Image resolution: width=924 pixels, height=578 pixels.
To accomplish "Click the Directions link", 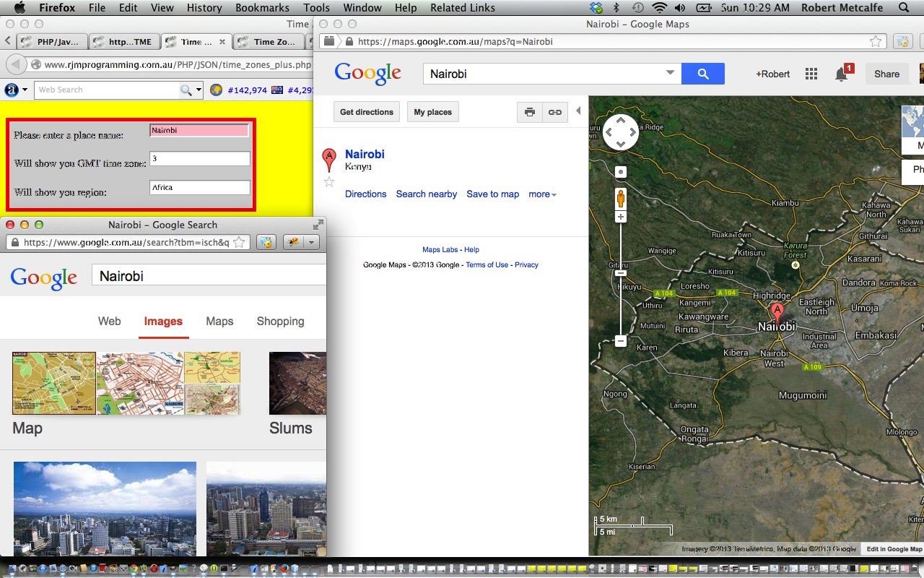I will 366,194.
